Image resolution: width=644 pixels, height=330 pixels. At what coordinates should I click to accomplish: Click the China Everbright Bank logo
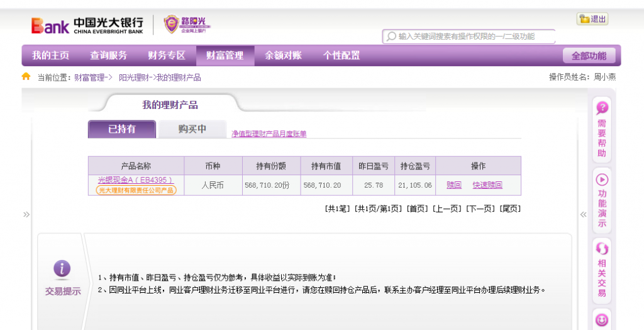click(x=87, y=25)
